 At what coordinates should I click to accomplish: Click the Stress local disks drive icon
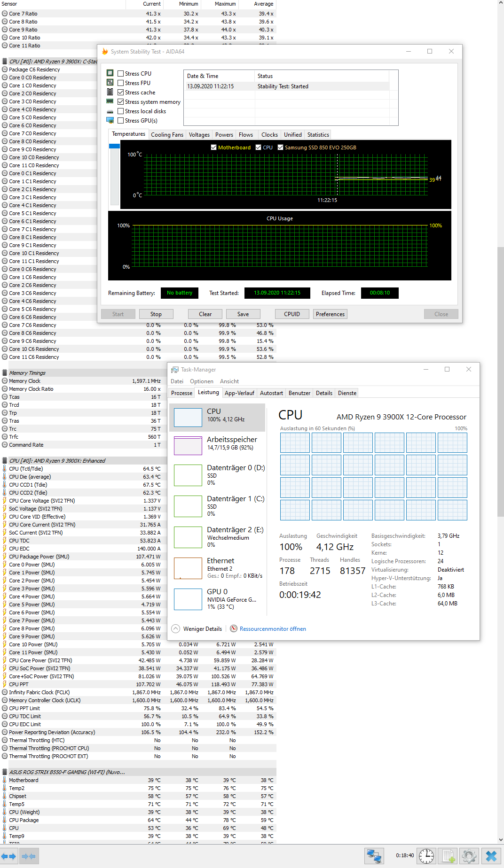pos(110,111)
